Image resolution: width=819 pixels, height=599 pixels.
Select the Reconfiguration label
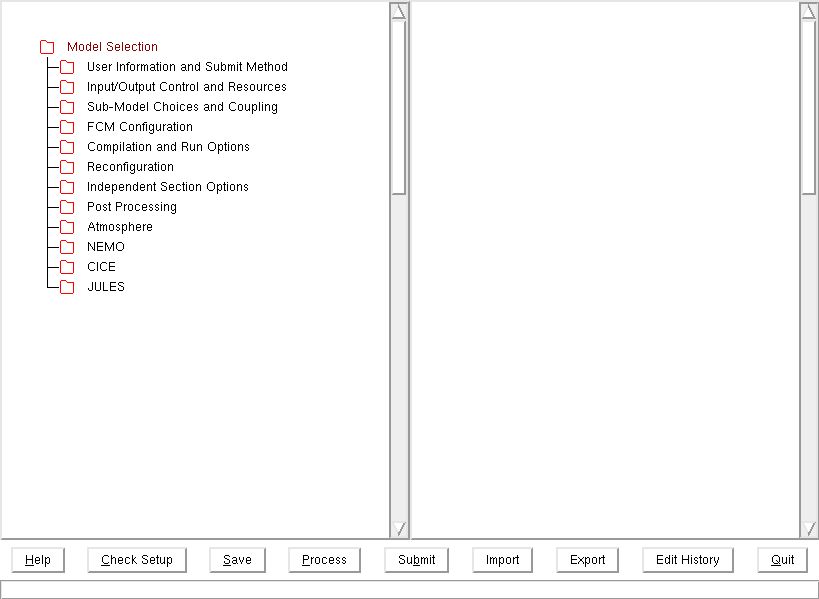tap(130, 167)
